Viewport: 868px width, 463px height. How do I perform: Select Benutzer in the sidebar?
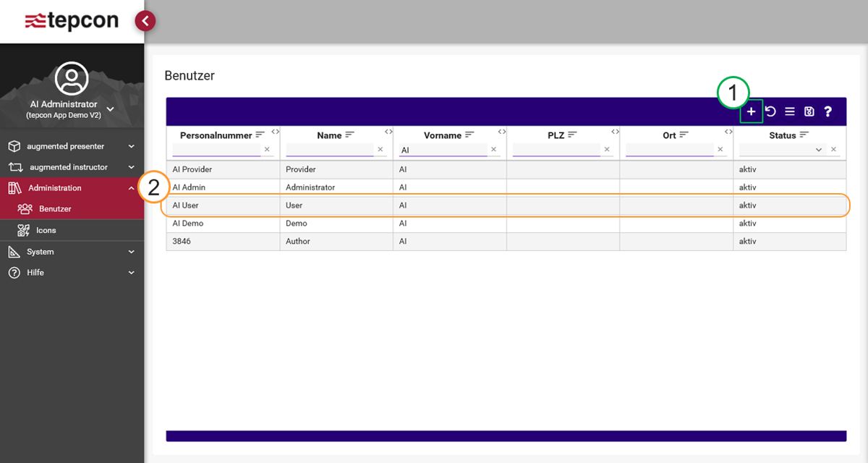pos(55,209)
